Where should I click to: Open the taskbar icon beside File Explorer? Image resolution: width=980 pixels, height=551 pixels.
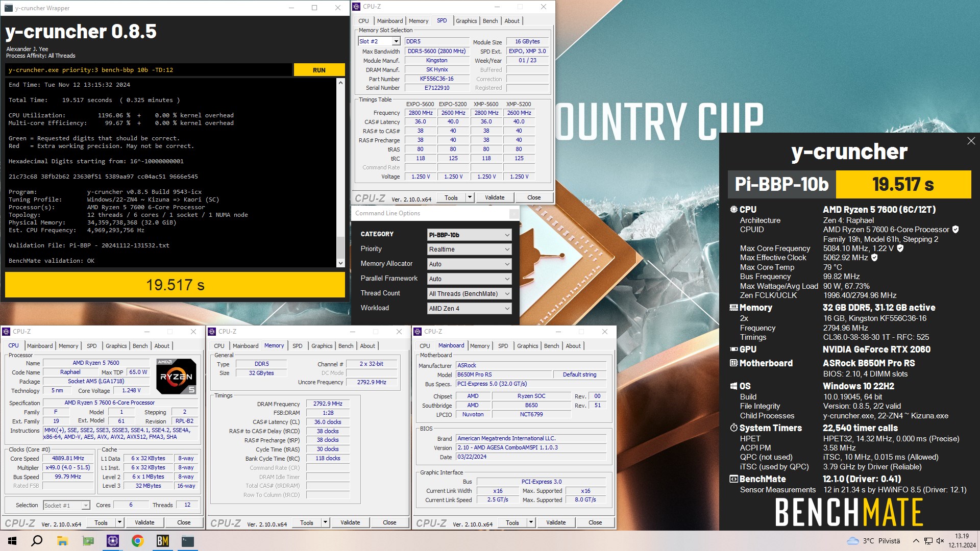coord(88,541)
